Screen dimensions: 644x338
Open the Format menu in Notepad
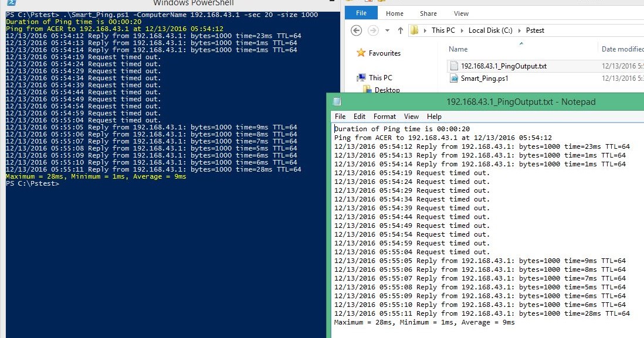pyautogui.click(x=384, y=116)
